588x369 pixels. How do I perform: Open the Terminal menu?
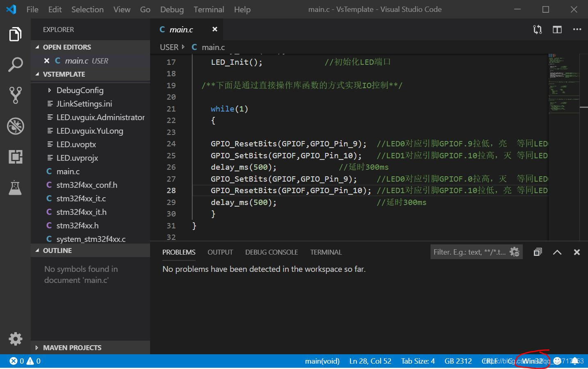click(x=209, y=9)
